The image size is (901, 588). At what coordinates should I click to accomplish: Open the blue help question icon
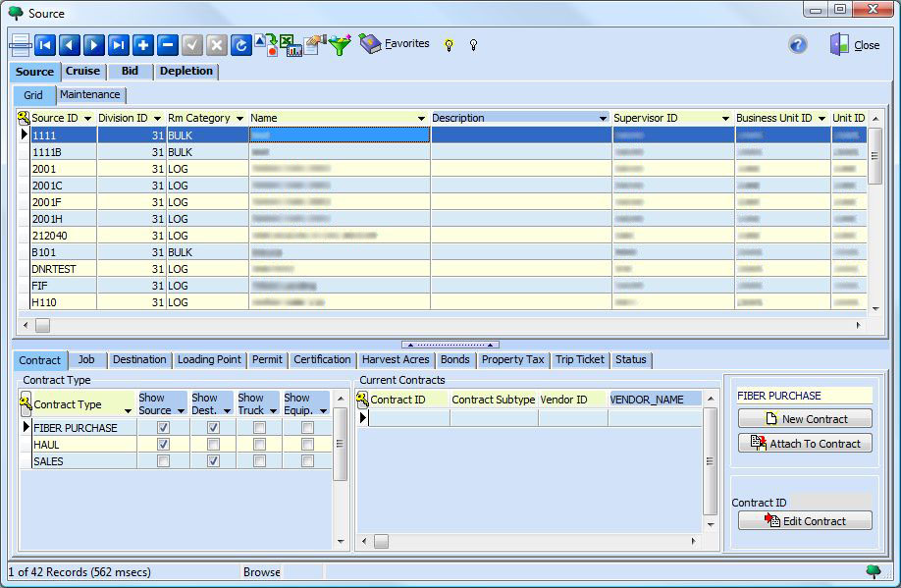coord(798,45)
